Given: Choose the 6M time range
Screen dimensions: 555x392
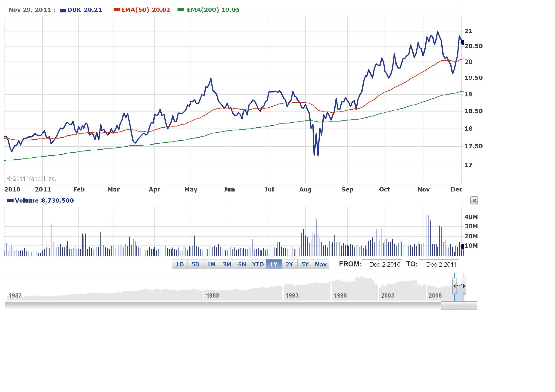Looking at the screenshot, I should (242, 264).
